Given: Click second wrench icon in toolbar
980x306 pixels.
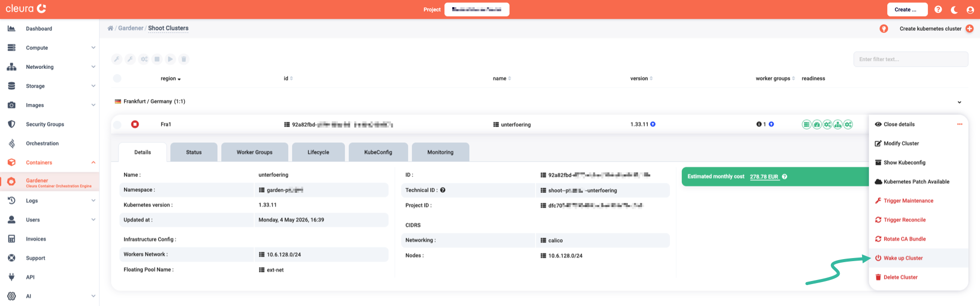Looking at the screenshot, I should [130, 59].
